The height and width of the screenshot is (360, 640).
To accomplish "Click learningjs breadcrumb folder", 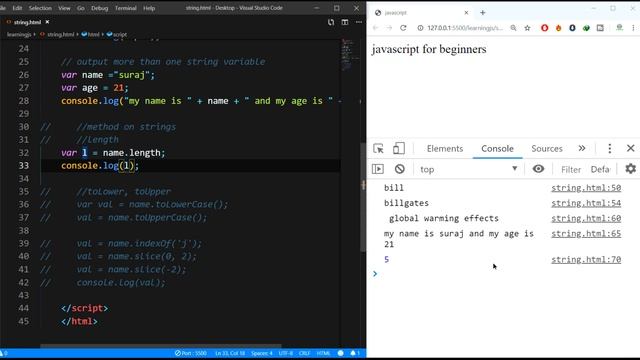I will [x=19, y=34].
